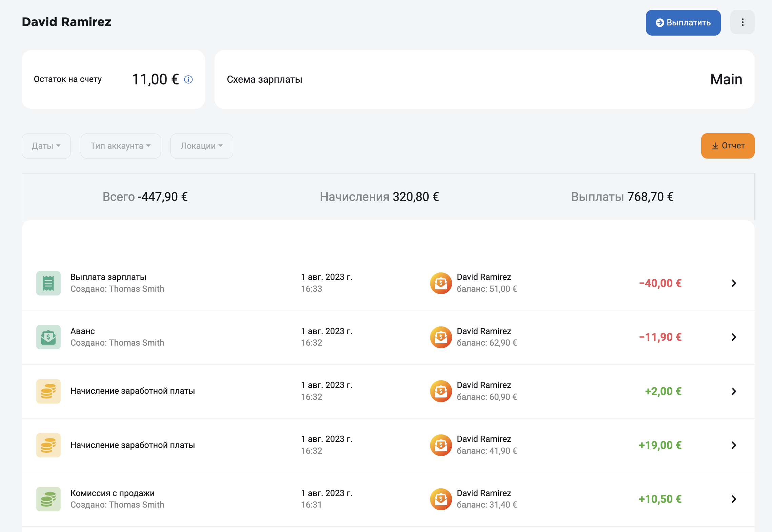Click the Остаток на счету 11,00 € value
The width and height of the screenshot is (772, 532).
[x=155, y=79]
